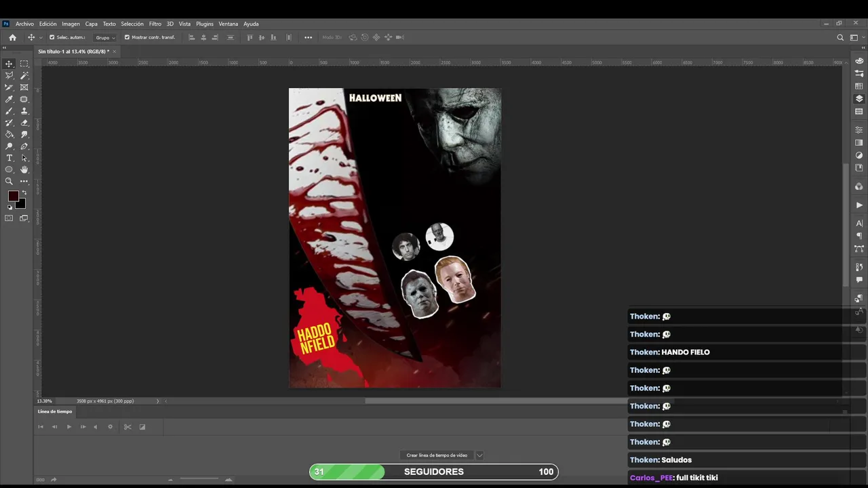868x488 pixels.
Task: Select the Magic Wand tool
Action: click(24, 75)
